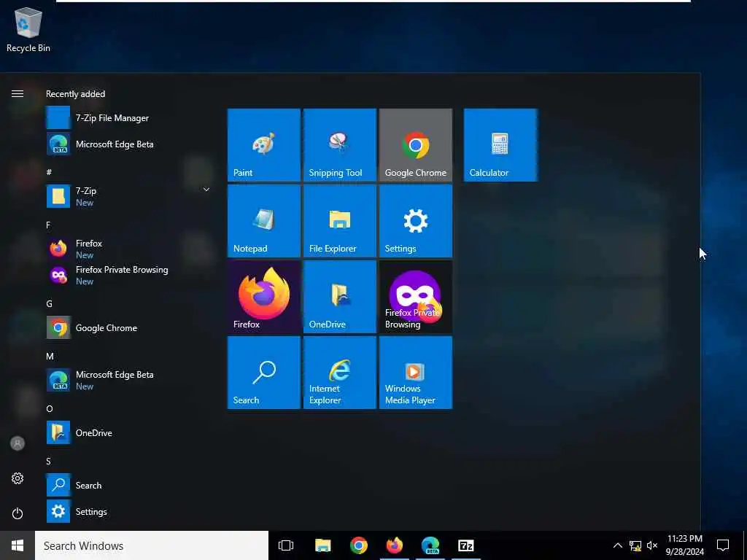
Task: Open Search from the app list
Action: coord(128,485)
